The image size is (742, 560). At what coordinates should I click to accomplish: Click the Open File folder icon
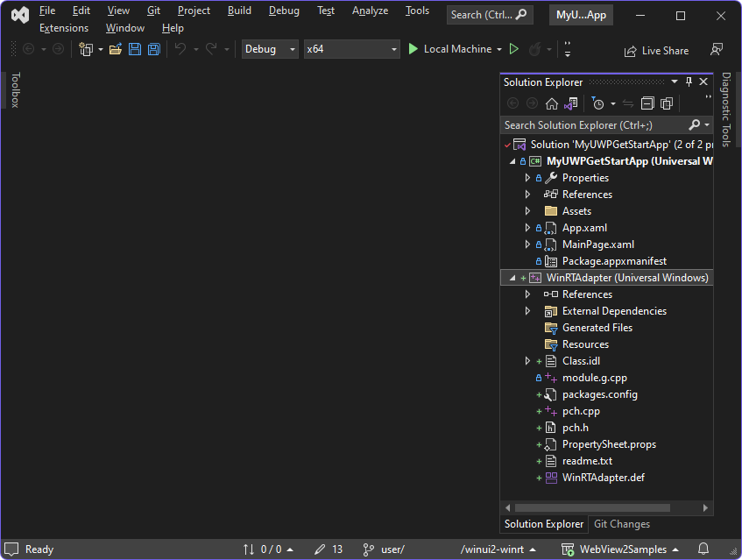[x=115, y=49]
